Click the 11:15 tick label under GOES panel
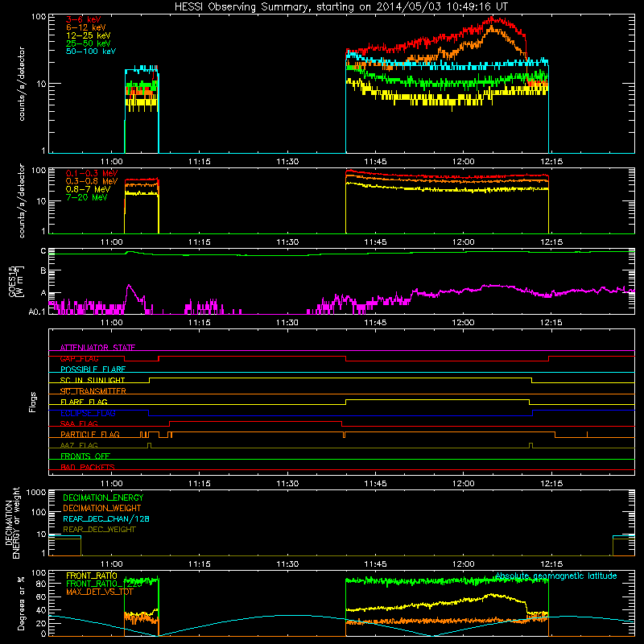 199,323
